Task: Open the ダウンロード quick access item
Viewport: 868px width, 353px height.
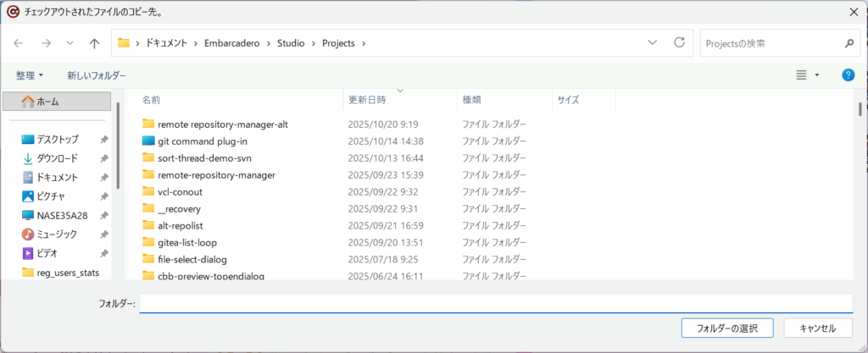Action: 56,158
